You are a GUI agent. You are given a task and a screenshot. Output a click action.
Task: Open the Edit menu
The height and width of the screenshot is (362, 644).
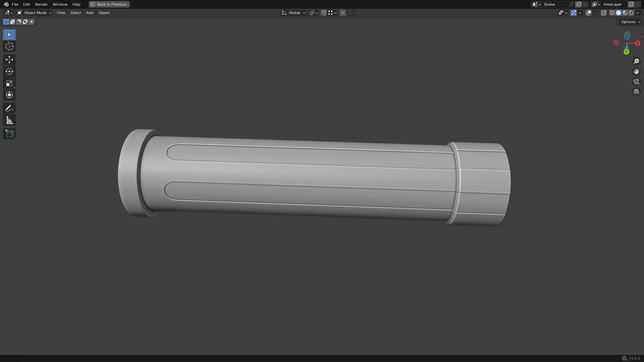pyautogui.click(x=26, y=4)
